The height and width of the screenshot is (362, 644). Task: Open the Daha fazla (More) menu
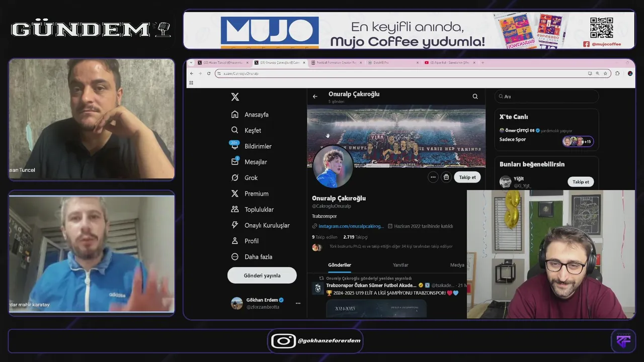point(252,257)
